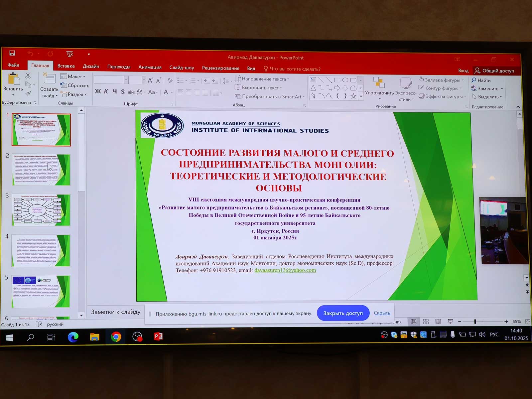The height and width of the screenshot is (399, 532).
Task: Open the Дизайн ribbon tab
Action: (x=91, y=66)
